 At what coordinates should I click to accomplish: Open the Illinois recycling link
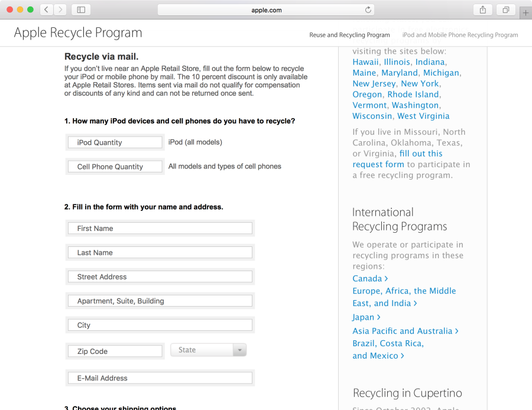(397, 62)
